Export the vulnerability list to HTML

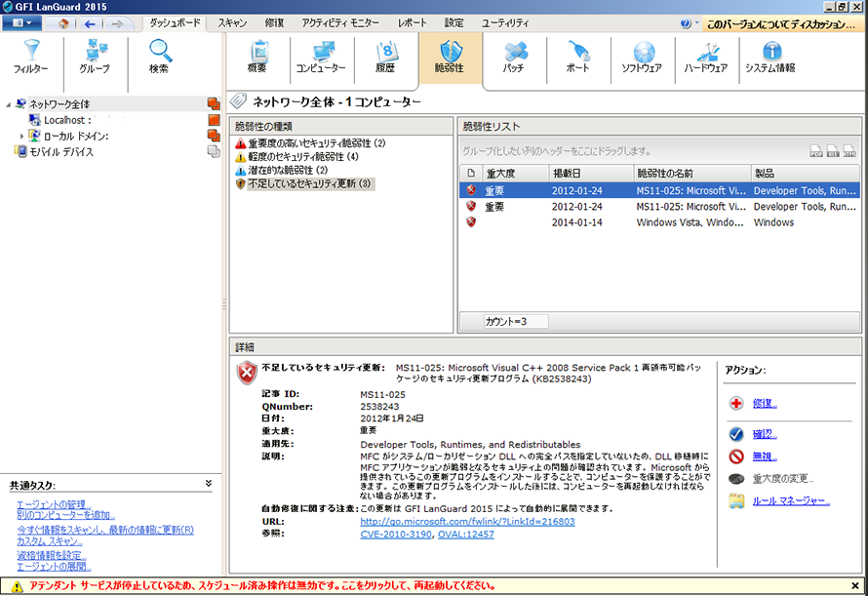pos(849,150)
